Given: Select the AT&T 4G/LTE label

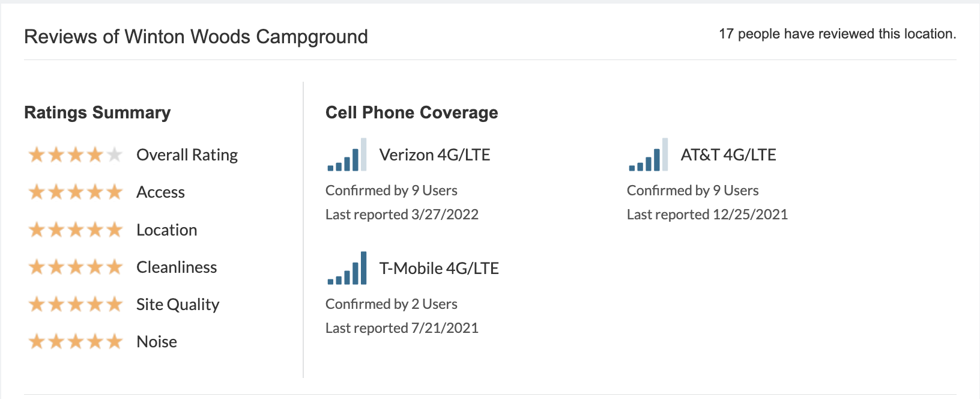Looking at the screenshot, I should point(728,155).
